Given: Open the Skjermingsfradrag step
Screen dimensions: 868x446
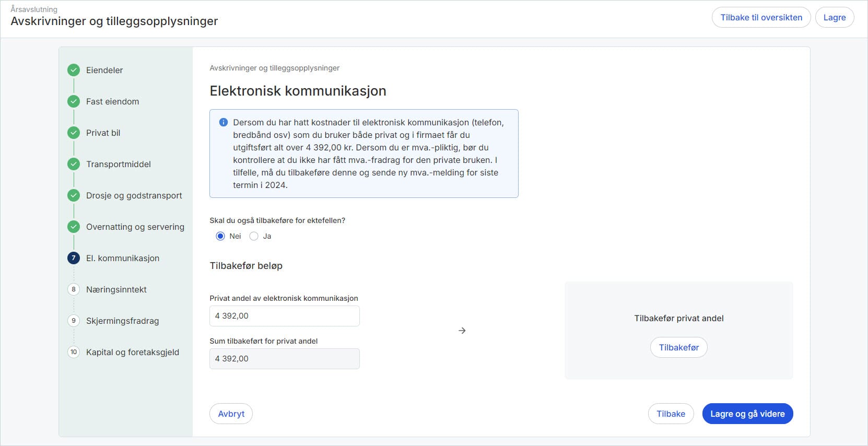Looking at the screenshot, I should click(122, 321).
